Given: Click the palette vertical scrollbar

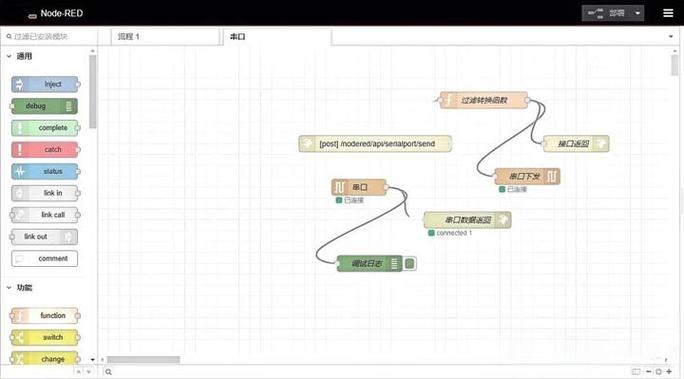Looking at the screenshot, I should [x=92, y=92].
